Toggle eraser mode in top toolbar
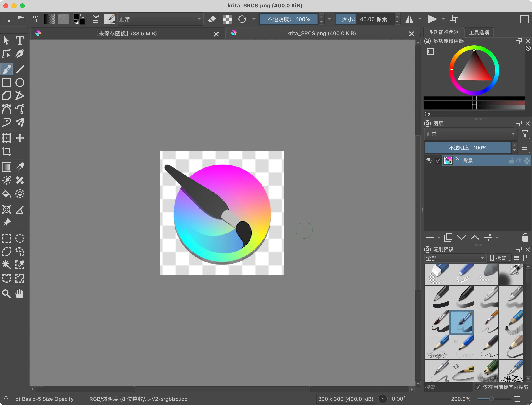The image size is (532, 405). [212, 19]
